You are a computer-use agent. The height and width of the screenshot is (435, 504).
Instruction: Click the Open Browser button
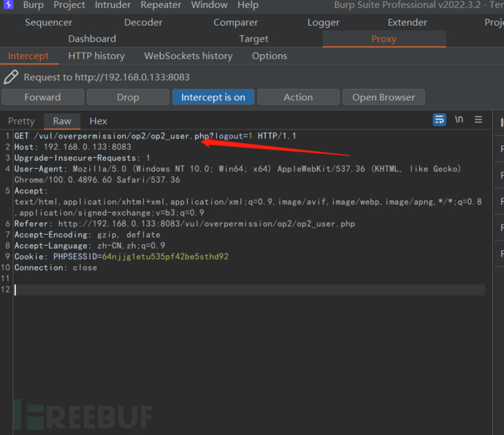(x=383, y=97)
